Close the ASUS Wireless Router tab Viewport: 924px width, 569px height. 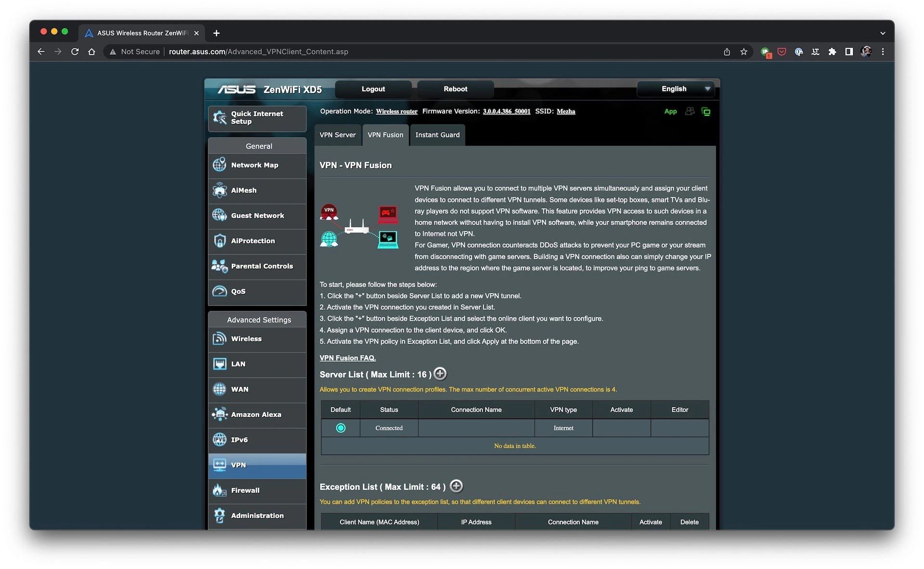tap(196, 33)
